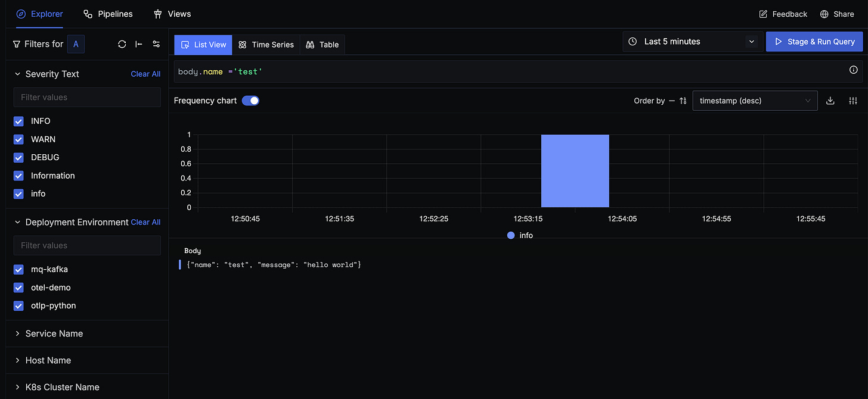This screenshot has width=868, height=399.
Task: Uncheck the lowercase info severity checkbox
Action: [x=18, y=194]
